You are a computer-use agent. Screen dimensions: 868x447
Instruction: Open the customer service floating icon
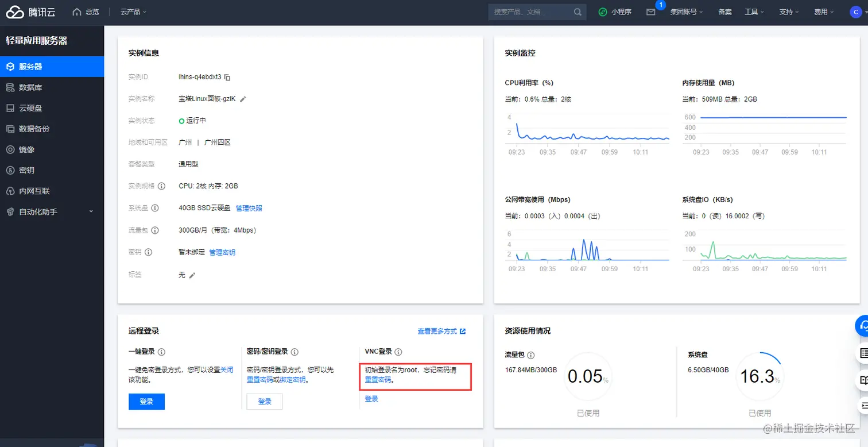[x=863, y=325]
